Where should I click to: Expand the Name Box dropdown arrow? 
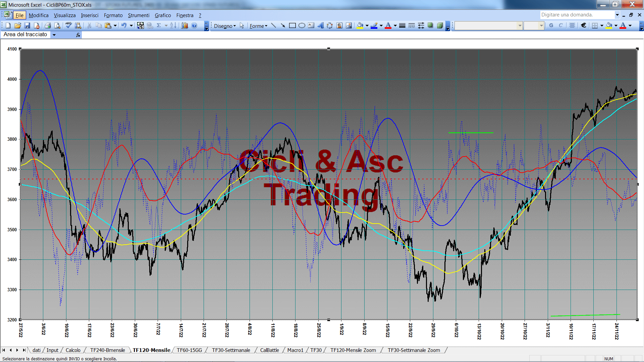pyautogui.click(x=54, y=35)
